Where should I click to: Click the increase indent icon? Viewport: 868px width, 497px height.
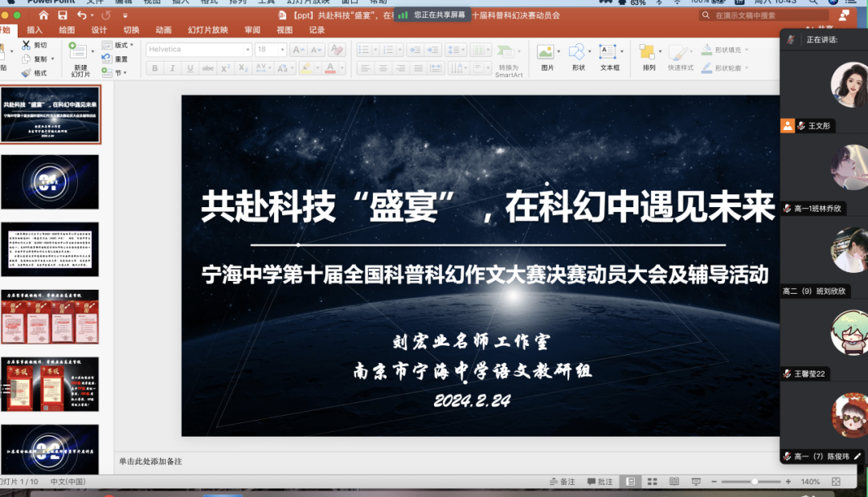[x=433, y=50]
